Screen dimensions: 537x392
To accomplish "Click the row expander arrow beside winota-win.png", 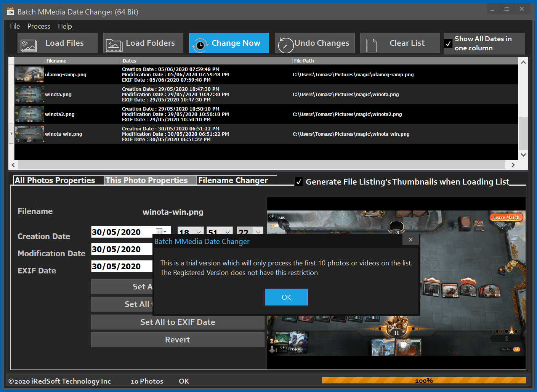I will pos(11,134).
